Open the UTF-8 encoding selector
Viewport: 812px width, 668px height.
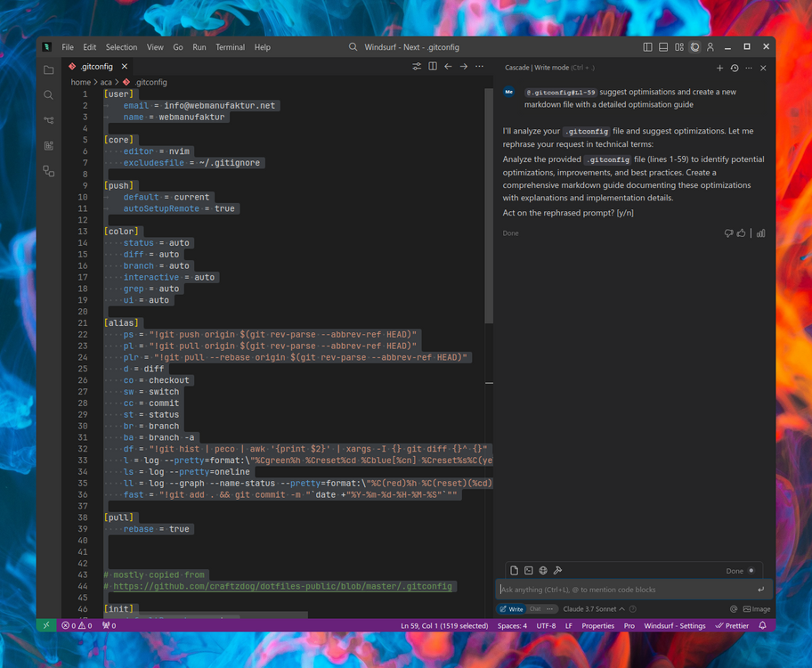click(x=546, y=625)
